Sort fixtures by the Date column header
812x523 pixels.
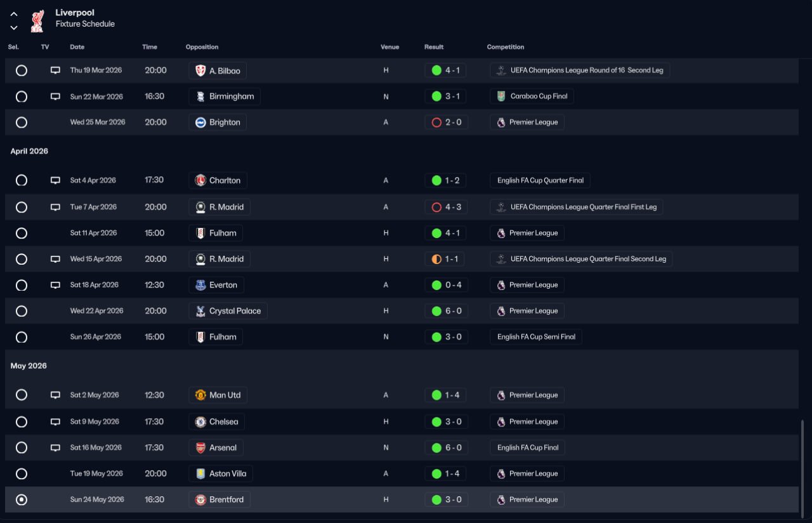click(77, 47)
